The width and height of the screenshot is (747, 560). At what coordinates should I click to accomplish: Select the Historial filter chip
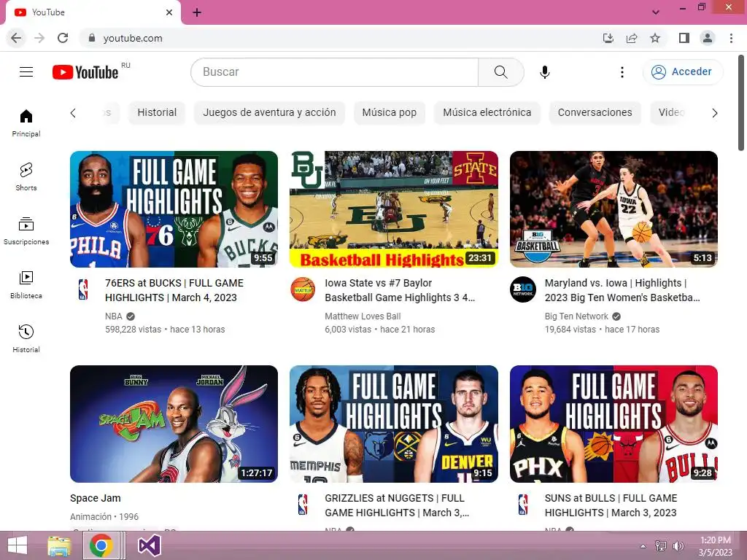click(157, 113)
